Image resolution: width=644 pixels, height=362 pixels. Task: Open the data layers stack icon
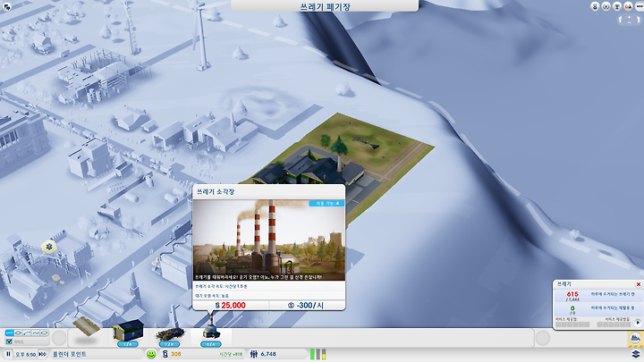[636, 354]
